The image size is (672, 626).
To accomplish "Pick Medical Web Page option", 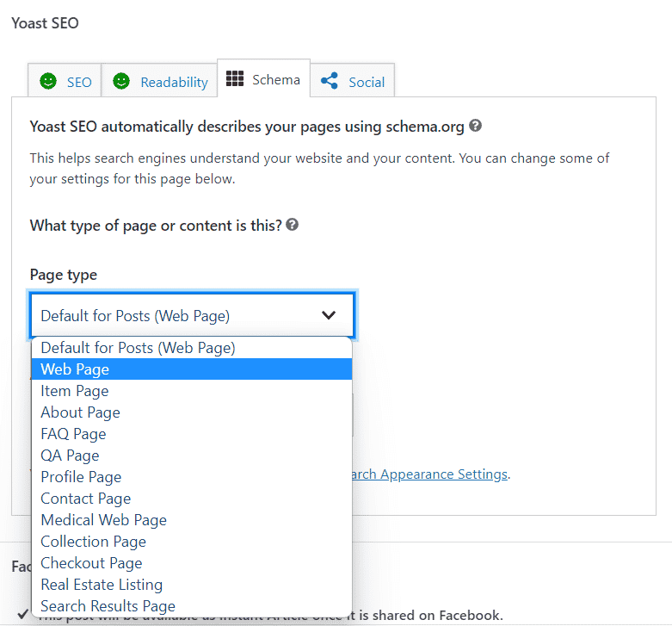I will (103, 520).
